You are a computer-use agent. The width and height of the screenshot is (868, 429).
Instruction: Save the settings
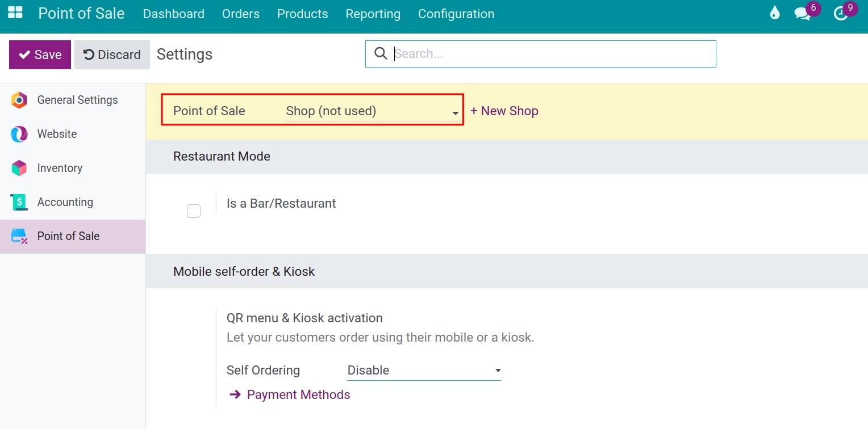[x=40, y=54]
